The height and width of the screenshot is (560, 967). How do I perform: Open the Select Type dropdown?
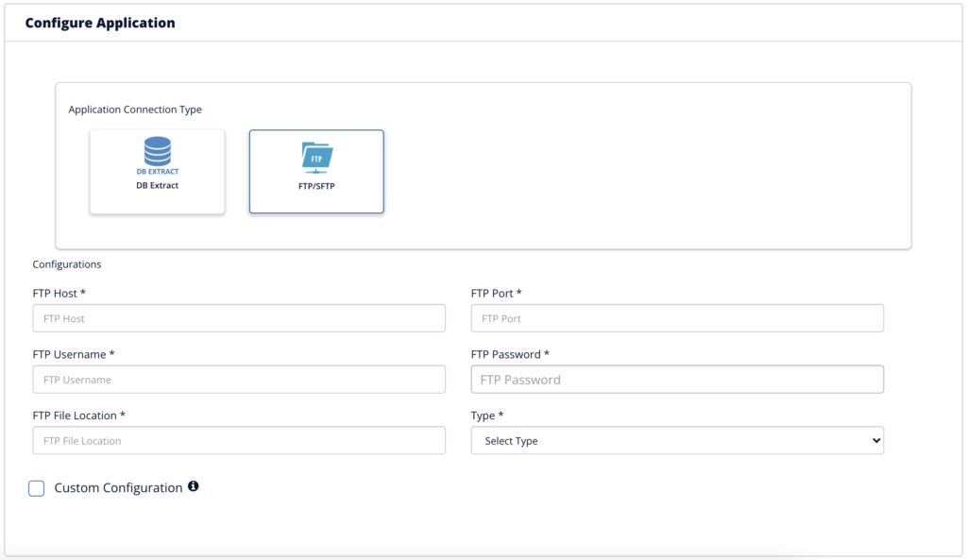[x=677, y=440]
